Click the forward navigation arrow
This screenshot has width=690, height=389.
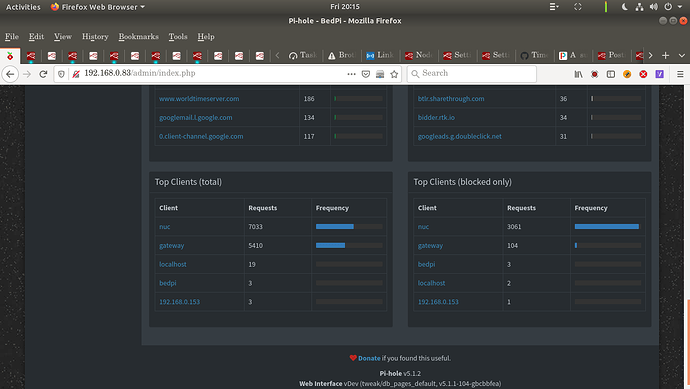pos(27,74)
